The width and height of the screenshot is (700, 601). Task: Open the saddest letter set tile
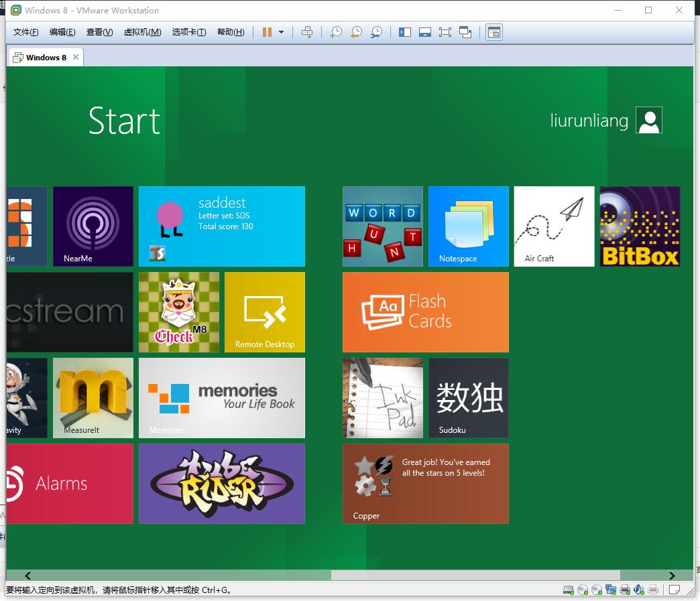click(x=222, y=226)
